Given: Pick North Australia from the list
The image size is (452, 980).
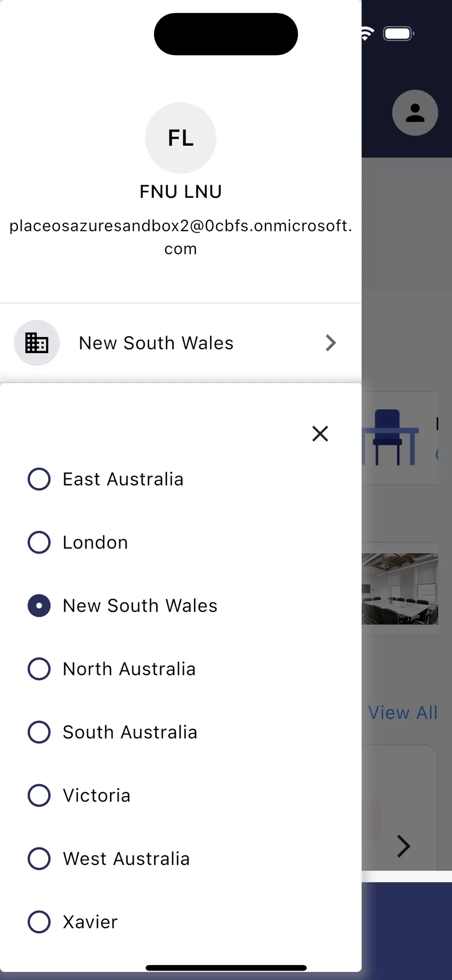Looking at the screenshot, I should point(39,669).
